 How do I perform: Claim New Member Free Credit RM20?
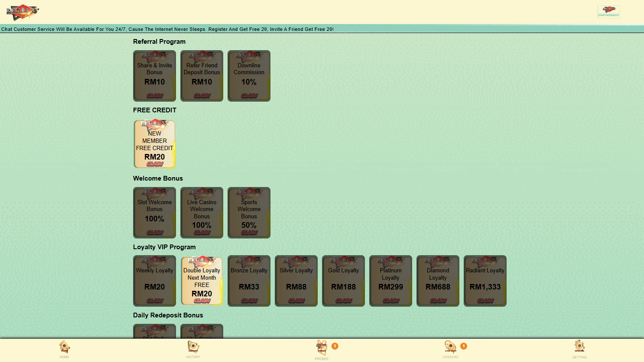(x=155, y=163)
